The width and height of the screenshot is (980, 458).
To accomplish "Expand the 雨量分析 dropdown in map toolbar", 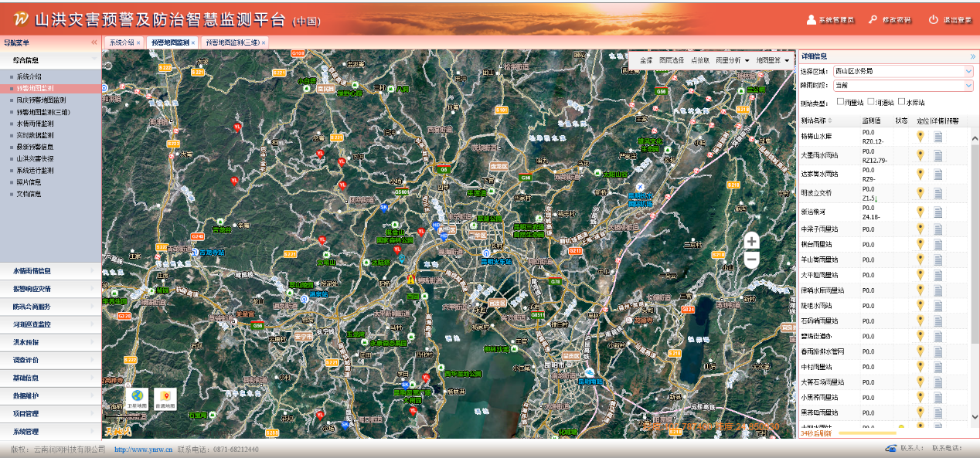I will (x=732, y=60).
